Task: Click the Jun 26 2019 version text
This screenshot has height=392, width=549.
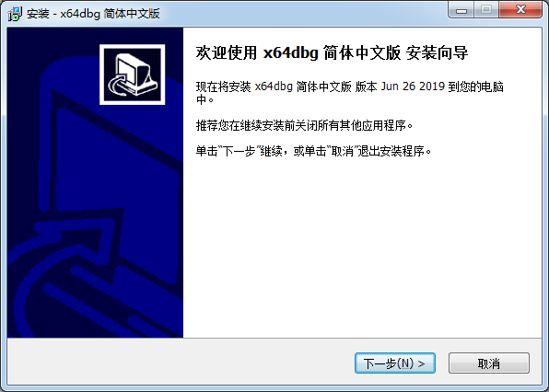Action: point(413,86)
